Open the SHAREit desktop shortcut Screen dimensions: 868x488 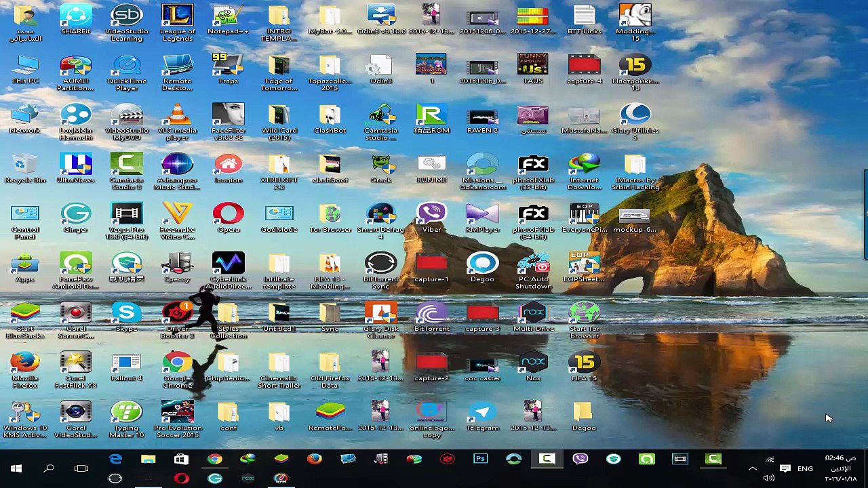[x=75, y=20]
